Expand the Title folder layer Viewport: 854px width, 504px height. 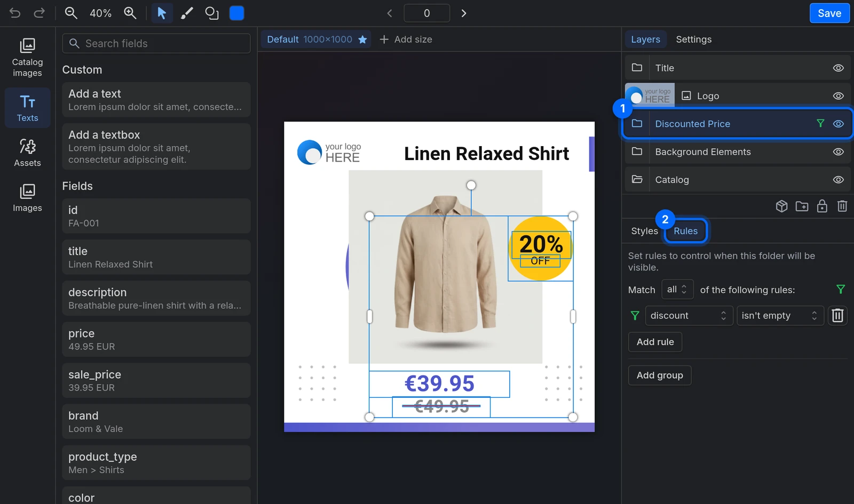(637, 68)
